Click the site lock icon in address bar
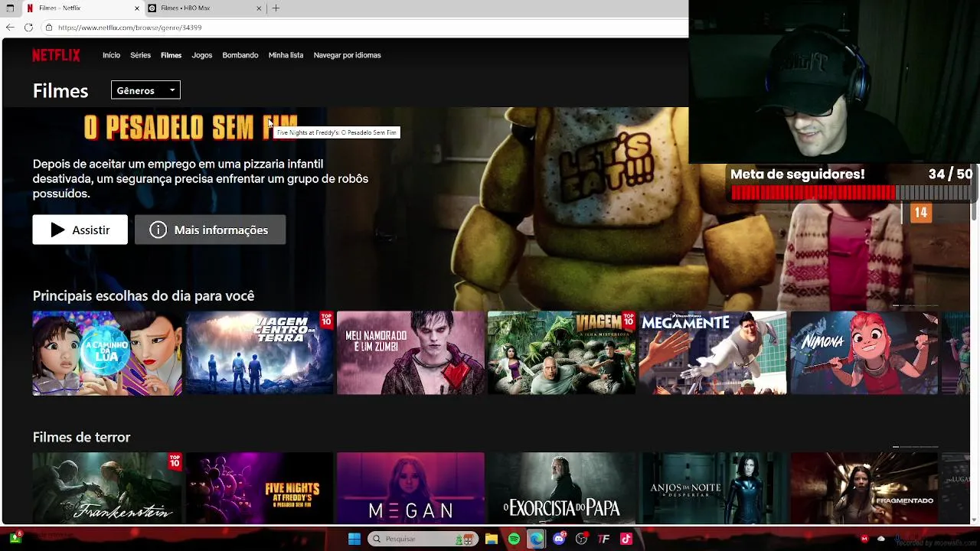Screen dimensions: 980x551 pyautogui.click(x=49, y=28)
